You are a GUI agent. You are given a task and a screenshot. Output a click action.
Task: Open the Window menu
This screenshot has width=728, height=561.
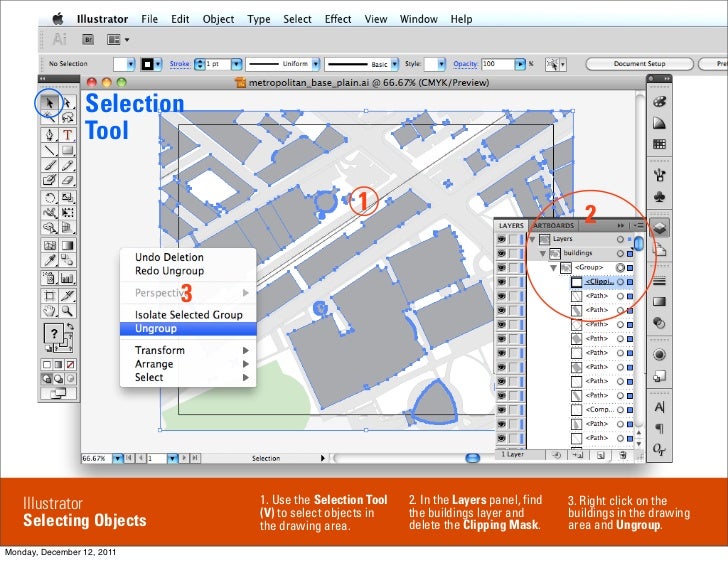[x=418, y=19]
